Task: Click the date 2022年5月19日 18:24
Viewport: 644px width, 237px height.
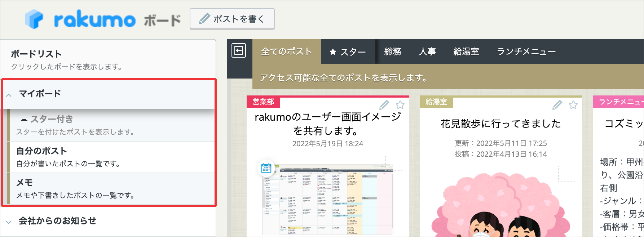Action: point(328,144)
